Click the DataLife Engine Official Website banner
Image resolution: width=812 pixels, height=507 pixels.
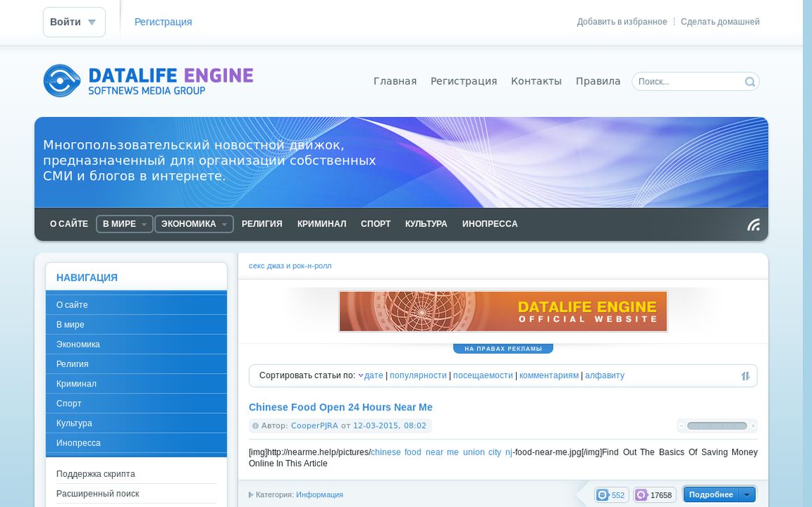coord(503,311)
